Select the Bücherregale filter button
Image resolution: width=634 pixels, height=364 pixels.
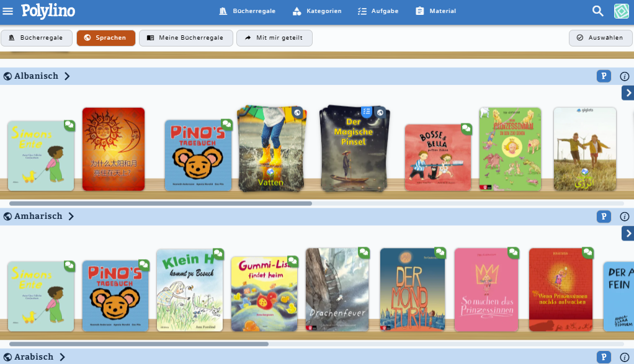(x=37, y=38)
